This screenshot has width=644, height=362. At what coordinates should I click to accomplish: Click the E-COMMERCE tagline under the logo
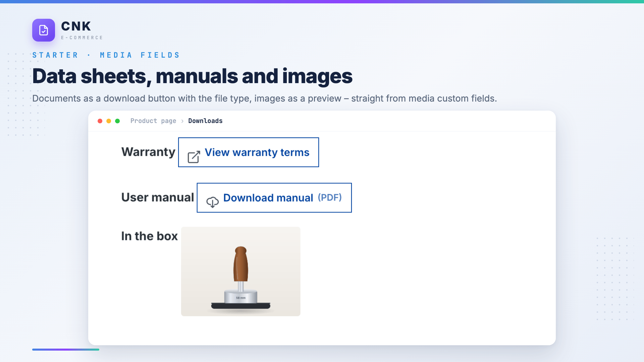click(x=82, y=38)
